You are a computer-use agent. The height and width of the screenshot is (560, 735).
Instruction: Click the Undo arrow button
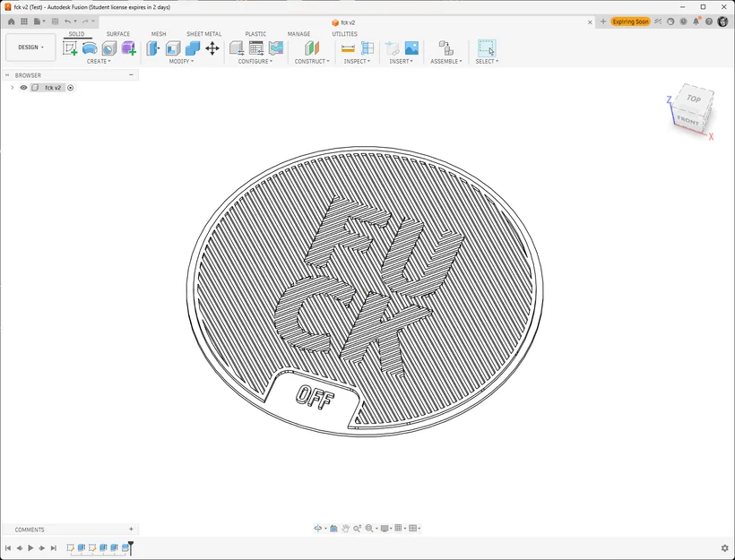point(67,22)
